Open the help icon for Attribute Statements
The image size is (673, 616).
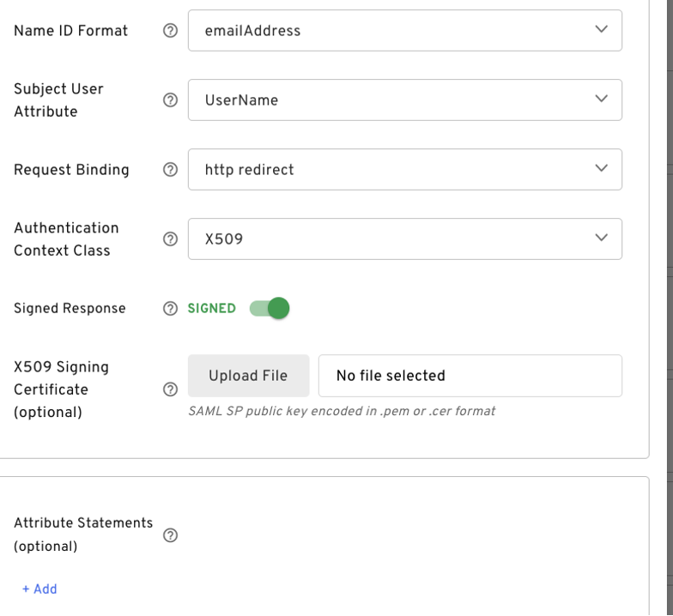[170, 535]
